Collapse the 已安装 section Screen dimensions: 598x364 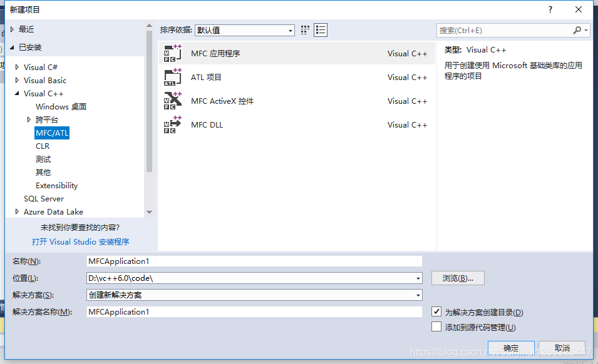tap(12, 47)
